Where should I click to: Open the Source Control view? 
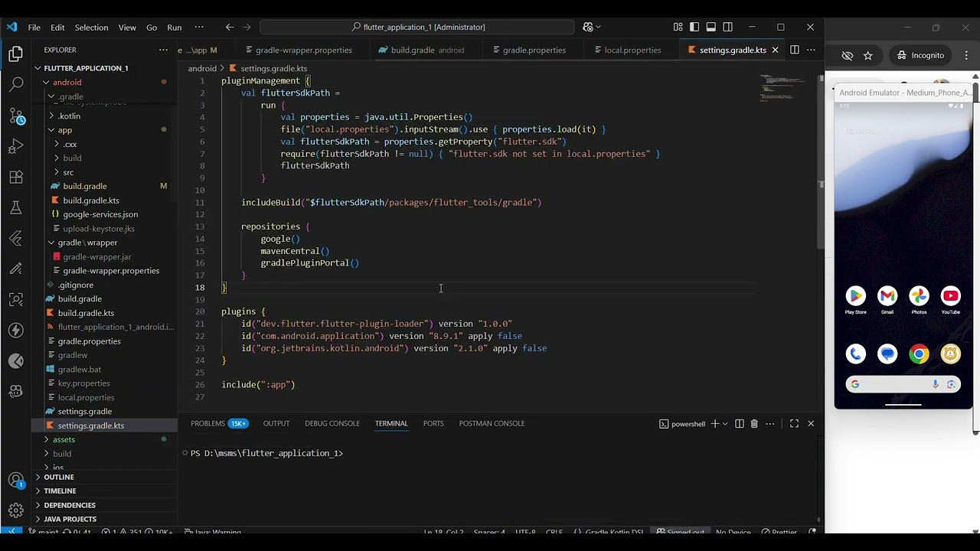(x=16, y=116)
